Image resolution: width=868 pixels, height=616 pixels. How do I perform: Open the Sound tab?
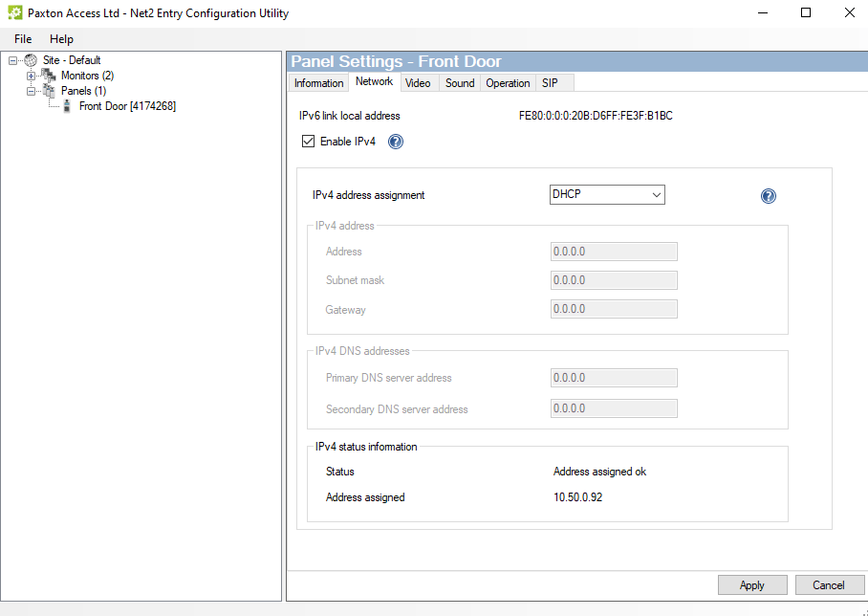[x=460, y=83]
